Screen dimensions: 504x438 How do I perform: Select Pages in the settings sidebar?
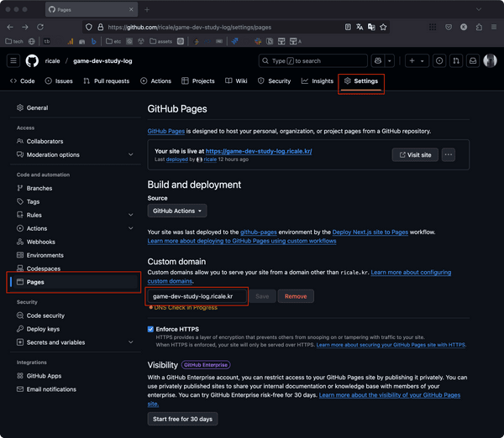pos(74,282)
